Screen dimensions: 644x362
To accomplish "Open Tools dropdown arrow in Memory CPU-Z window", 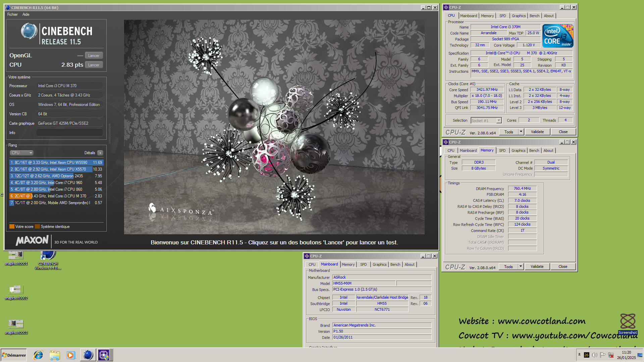I will 521,267.
